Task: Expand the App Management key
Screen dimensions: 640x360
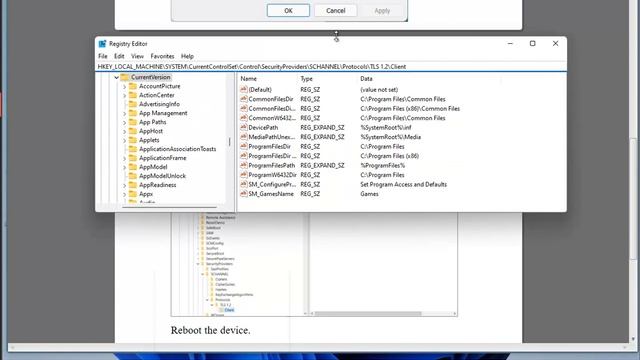Action: pyautogui.click(x=124, y=113)
